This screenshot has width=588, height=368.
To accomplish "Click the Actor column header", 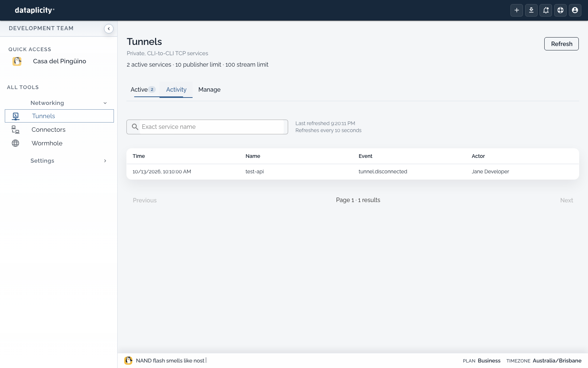I will [x=478, y=156].
